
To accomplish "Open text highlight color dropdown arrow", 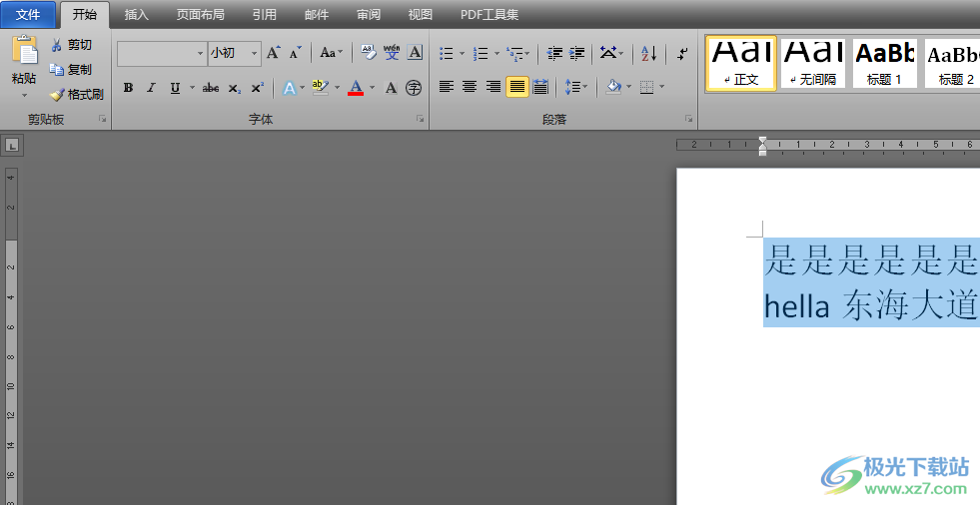I will coord(337,88).
